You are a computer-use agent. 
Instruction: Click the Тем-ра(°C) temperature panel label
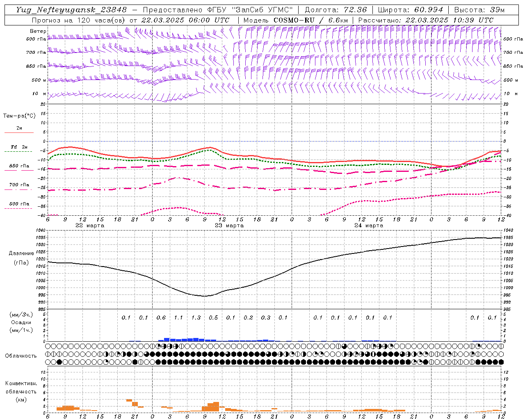point(19,116)
